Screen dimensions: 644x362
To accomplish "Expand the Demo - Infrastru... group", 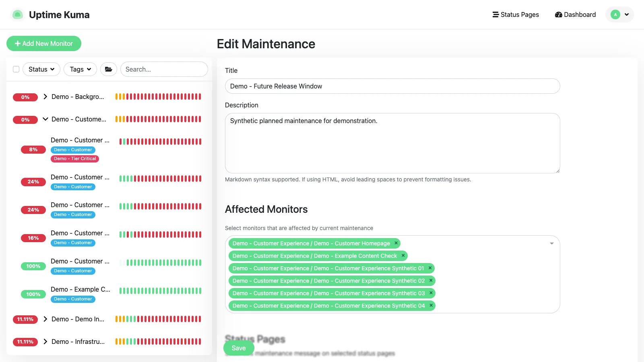I will pos(45,341).
